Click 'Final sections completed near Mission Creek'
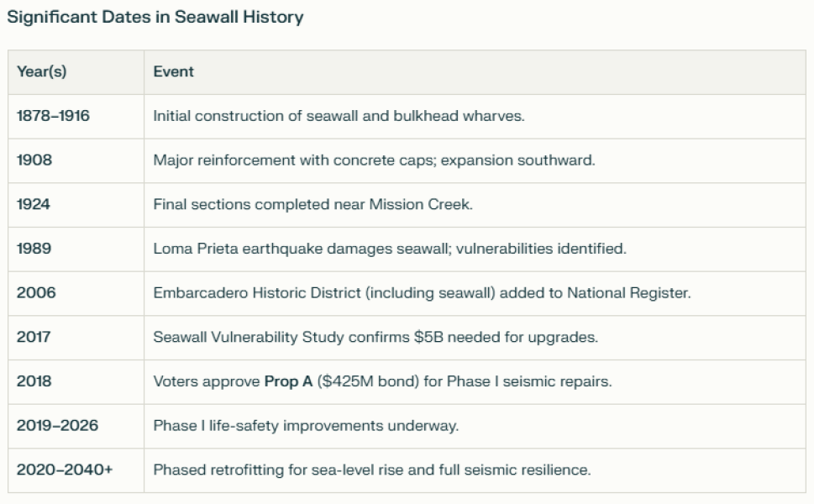 point(312,204)
